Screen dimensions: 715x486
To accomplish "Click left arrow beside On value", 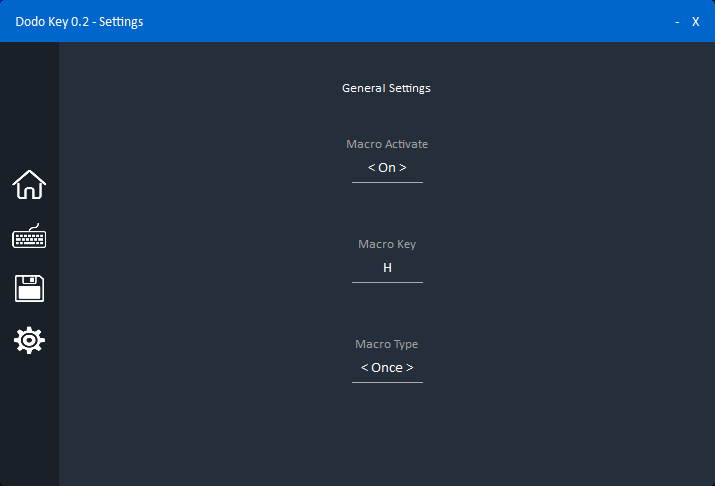I will point(371,168).
